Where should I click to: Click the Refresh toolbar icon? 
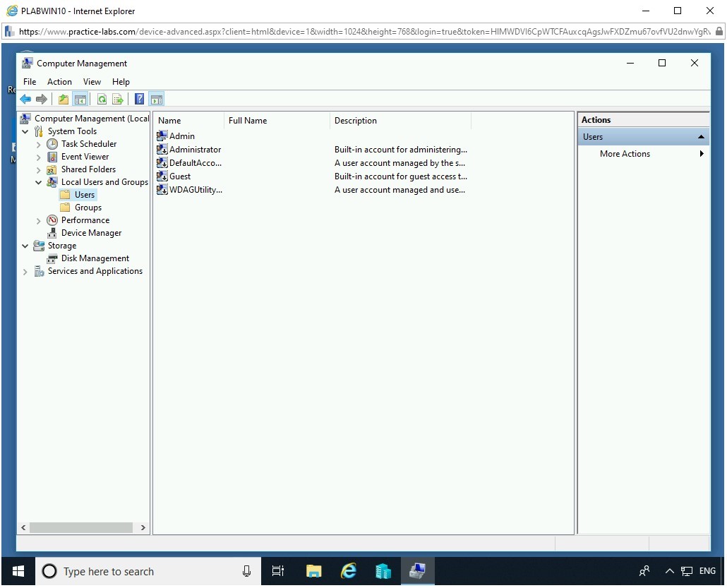point(102,99)
